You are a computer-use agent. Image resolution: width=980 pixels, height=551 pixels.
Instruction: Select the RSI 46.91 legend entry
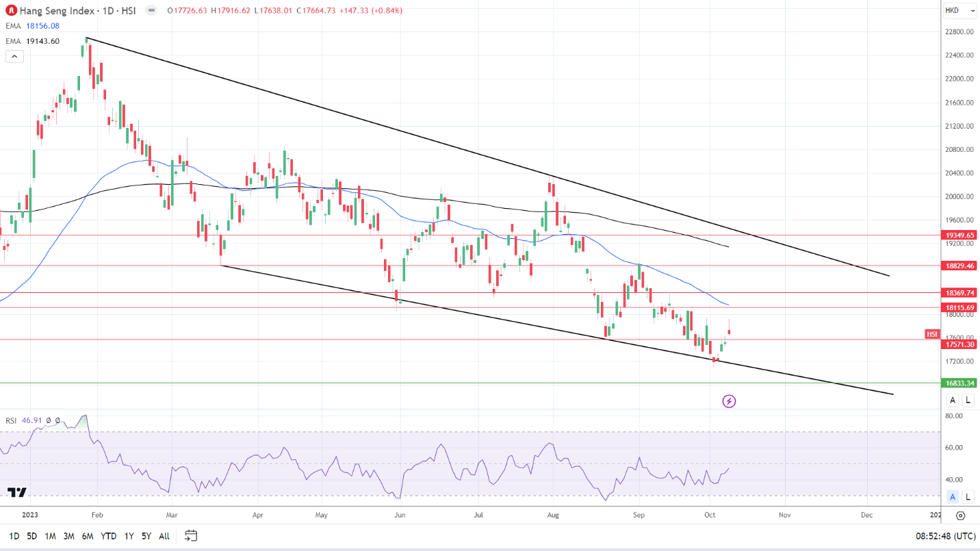(x=23, y=420)
